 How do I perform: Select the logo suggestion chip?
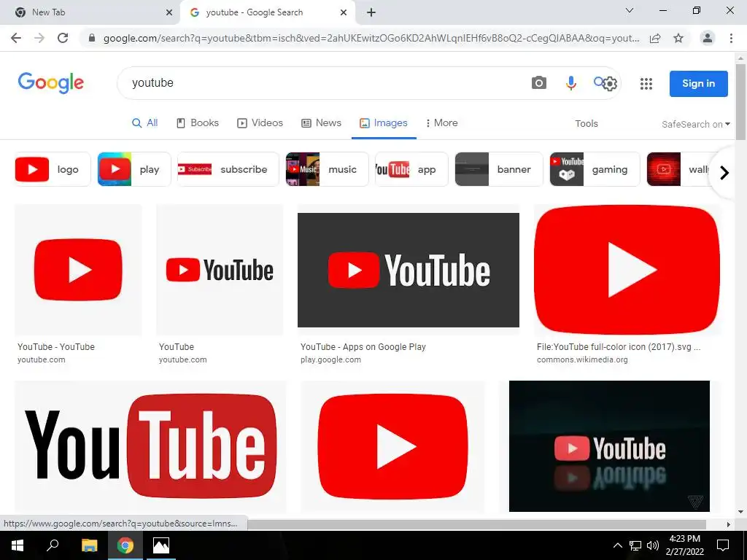pos(53,169)
